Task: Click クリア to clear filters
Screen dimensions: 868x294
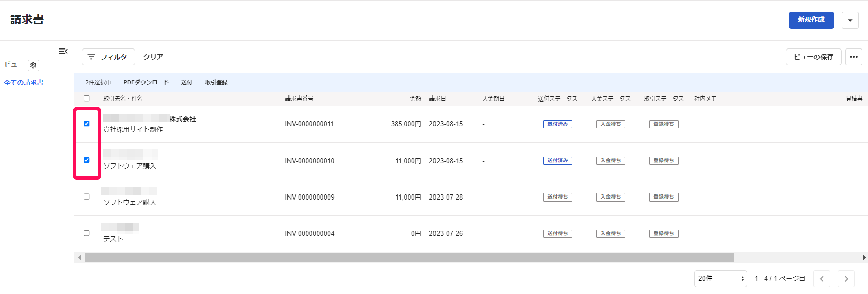Action: coord(153,57)
